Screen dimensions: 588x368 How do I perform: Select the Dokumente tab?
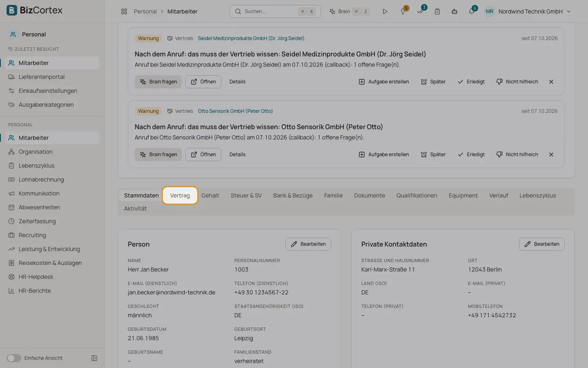(370, 195)
